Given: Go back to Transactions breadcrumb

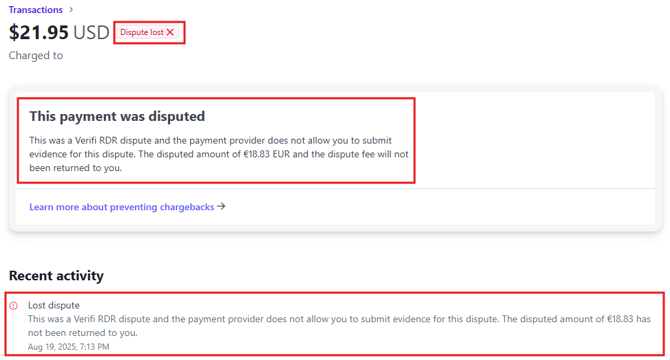Looking at the screenshot, I should point(35,9).
